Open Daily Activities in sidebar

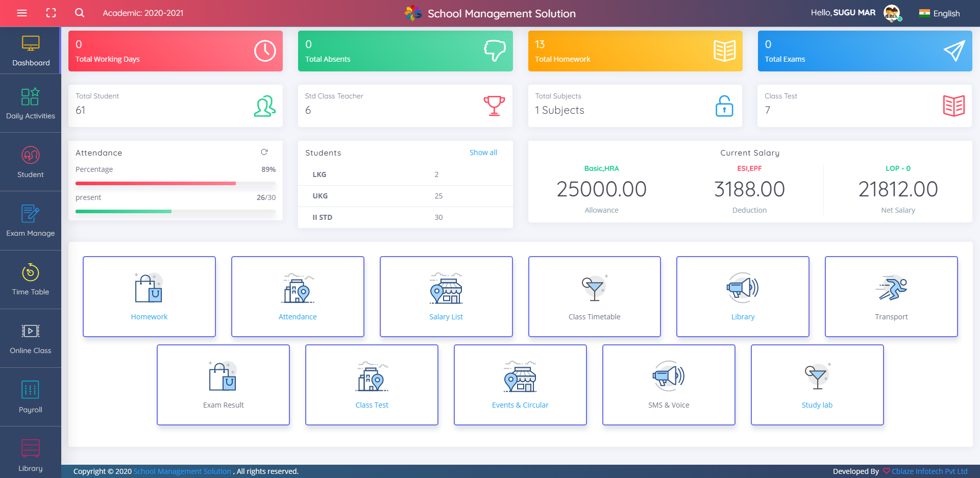click(31, 104)
